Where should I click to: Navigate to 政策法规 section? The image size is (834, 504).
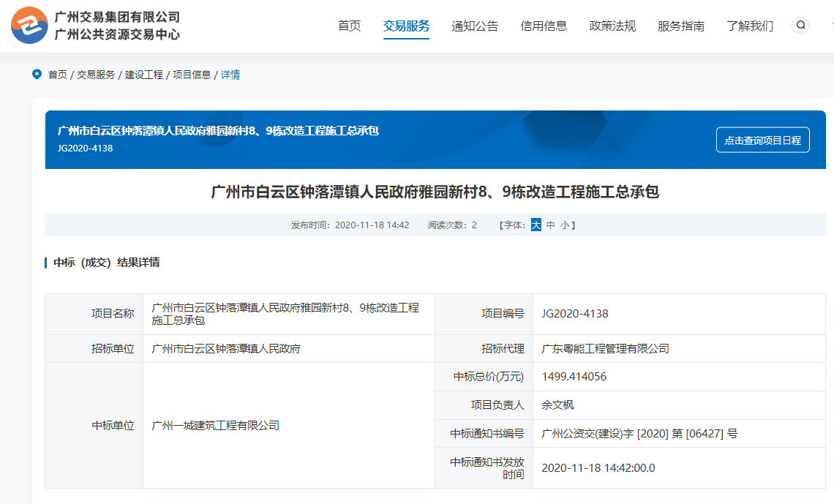612,26
